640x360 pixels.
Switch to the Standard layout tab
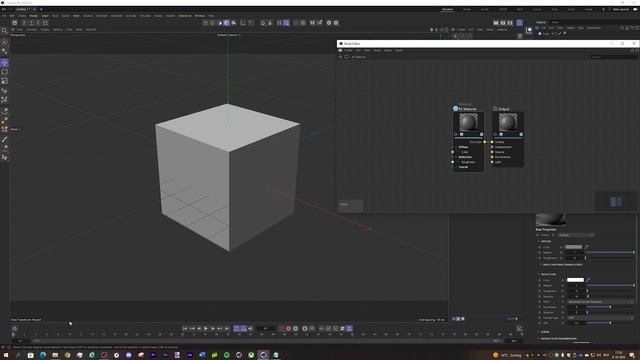[447, 9]
